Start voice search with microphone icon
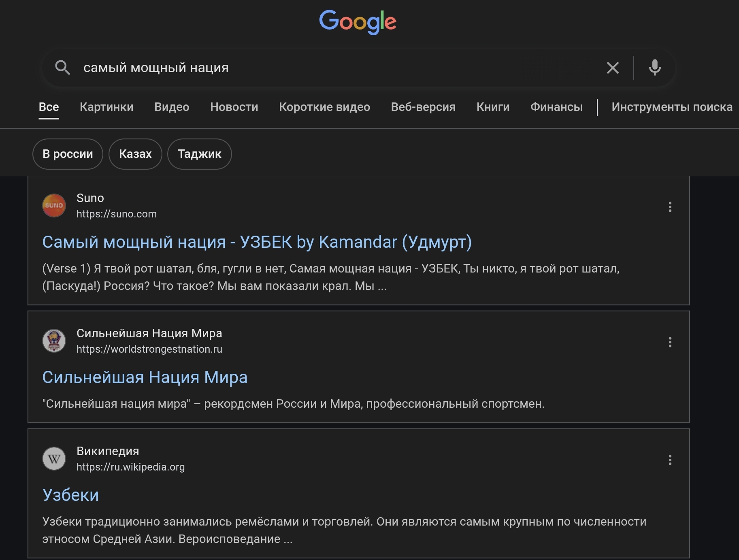739x560 pixels. tap(654, 68)
